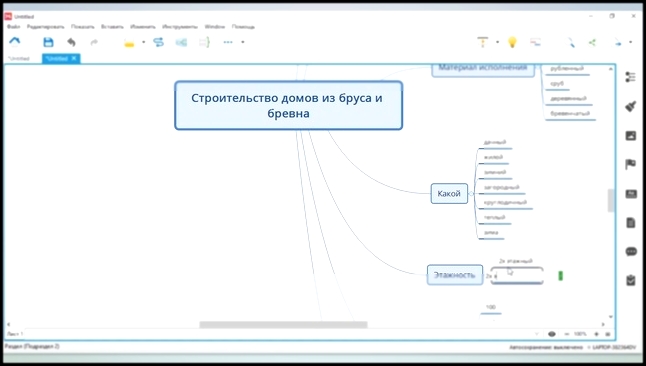Select the теплый subtopic
The height and width of the screenshot is (366, 646).
pos(494,218)
